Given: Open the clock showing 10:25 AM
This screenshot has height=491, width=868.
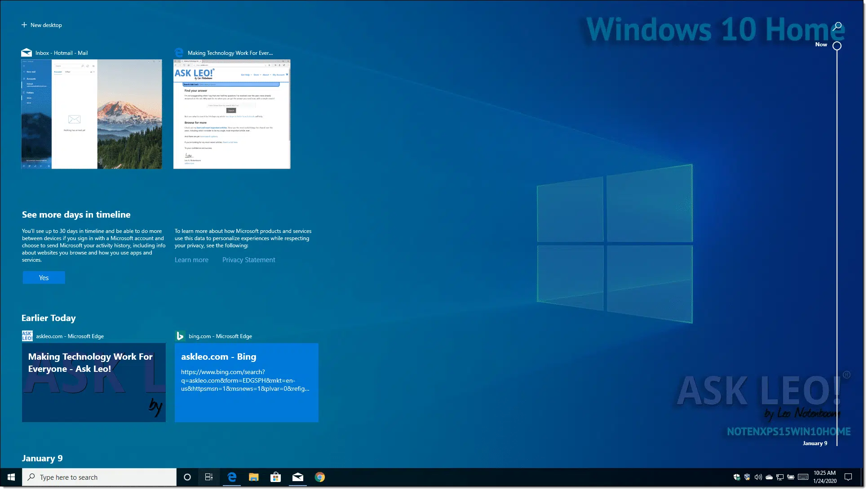Looking at the screenshot, I should click(824, 477).
